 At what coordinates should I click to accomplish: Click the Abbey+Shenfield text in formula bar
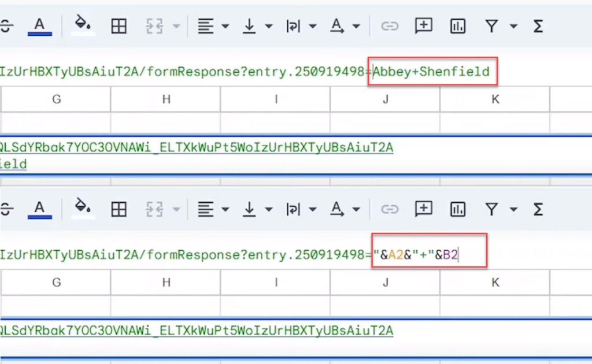click(431, 72)
